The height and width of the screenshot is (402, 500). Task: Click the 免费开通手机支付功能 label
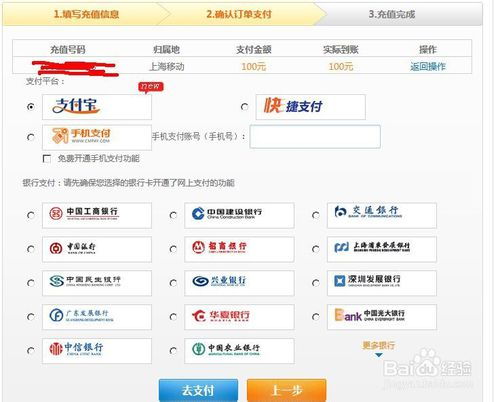pos(99,159)
